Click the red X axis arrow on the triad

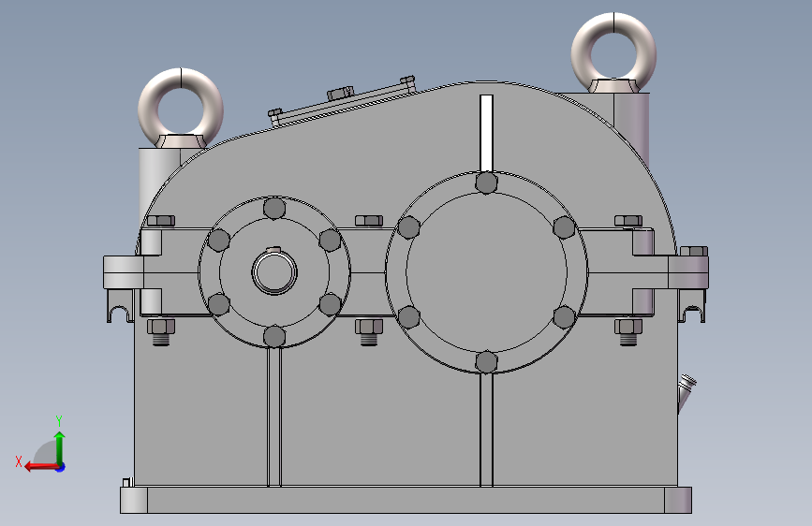pyautogui.click(x=40, y=467)
